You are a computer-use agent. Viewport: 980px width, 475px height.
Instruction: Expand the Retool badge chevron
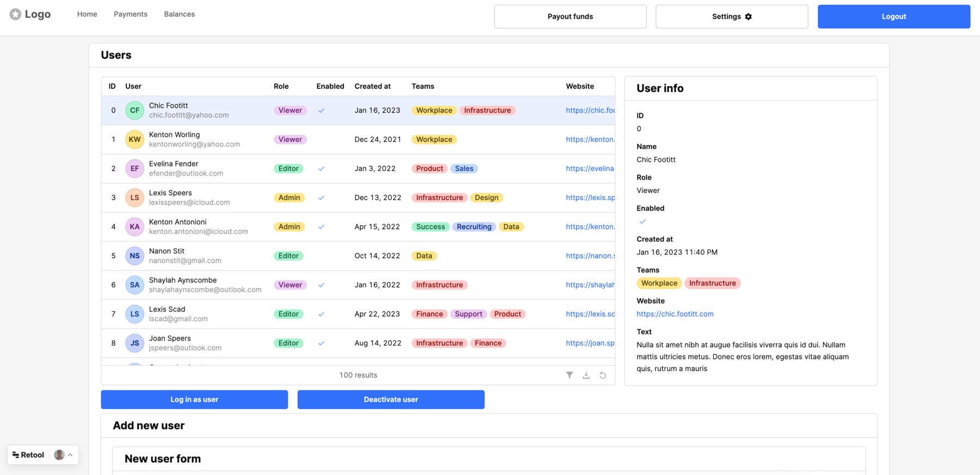click(70, 455)
